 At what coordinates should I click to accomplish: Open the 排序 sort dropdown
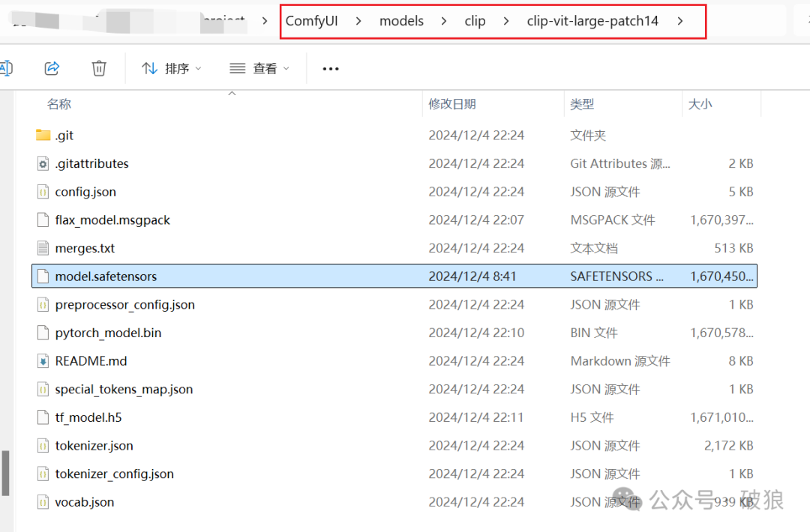click(171, 68)
